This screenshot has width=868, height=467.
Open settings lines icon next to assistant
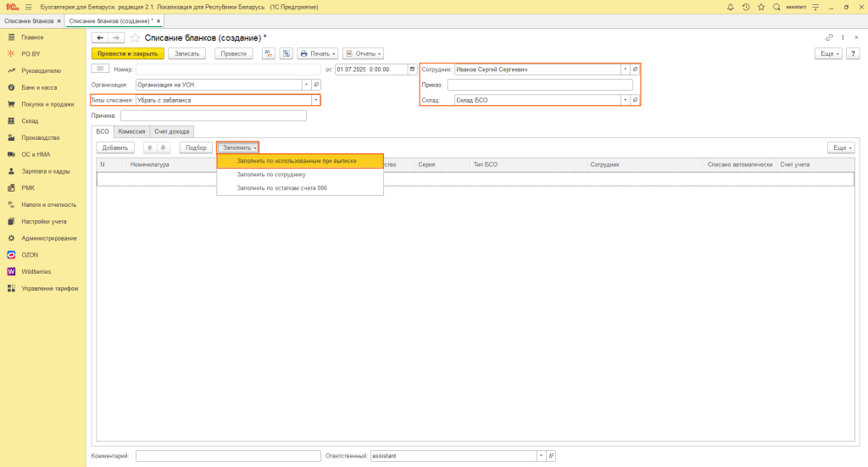815,7
